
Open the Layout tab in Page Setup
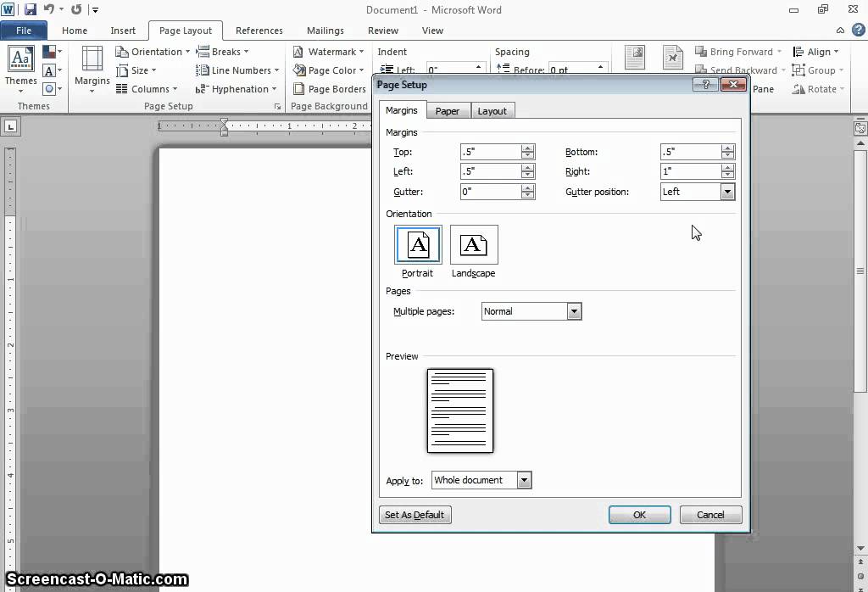(492, 111)
